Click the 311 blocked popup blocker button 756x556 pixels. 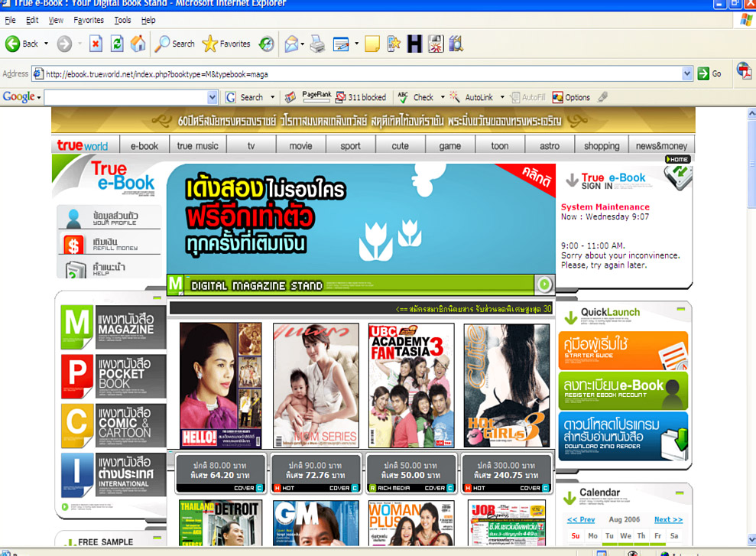pos(361,97)
